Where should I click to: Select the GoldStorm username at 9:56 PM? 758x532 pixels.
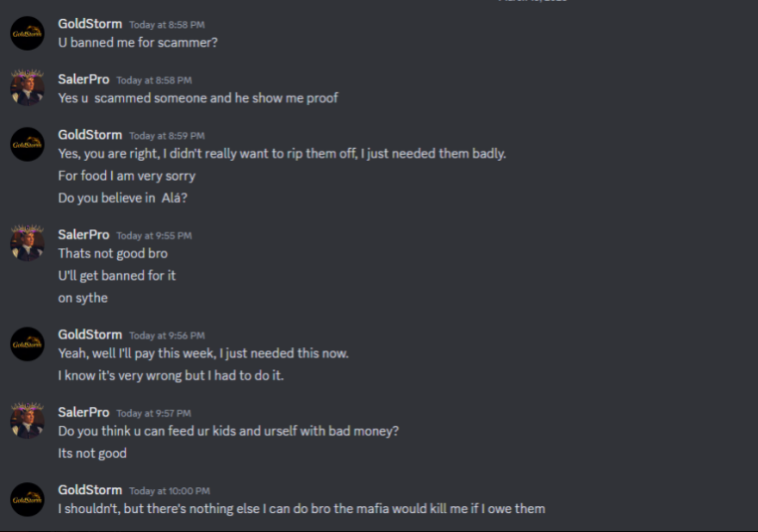(90, 334)
